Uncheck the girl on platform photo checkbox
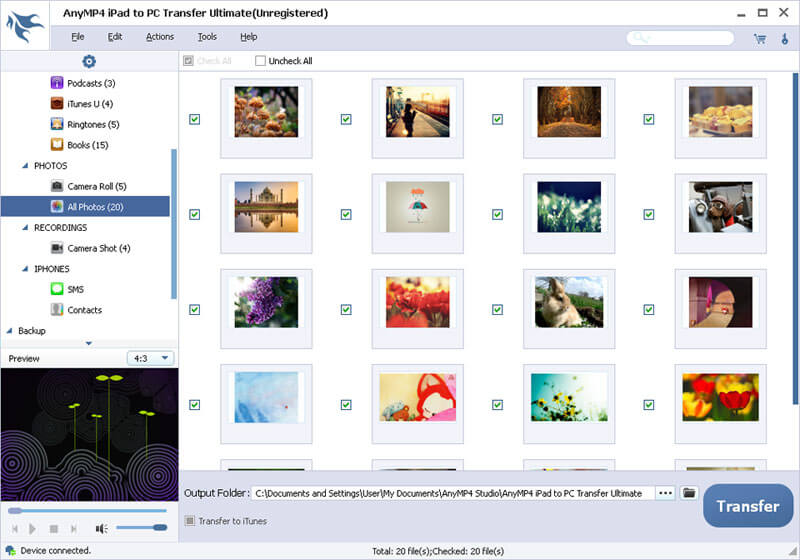 (x=346, y=119)
